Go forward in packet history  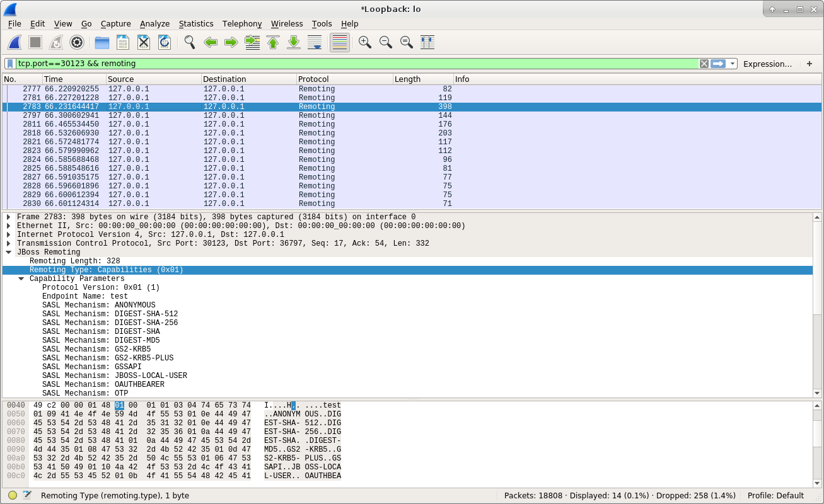coord(231,42)
